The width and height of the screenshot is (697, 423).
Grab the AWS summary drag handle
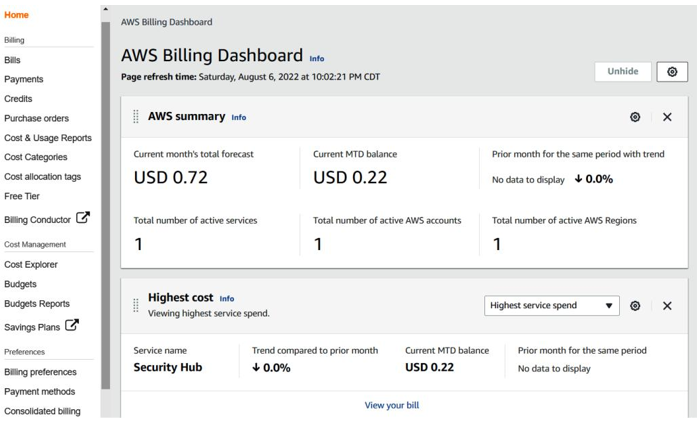pyautogui.click(x=136, y=116)
